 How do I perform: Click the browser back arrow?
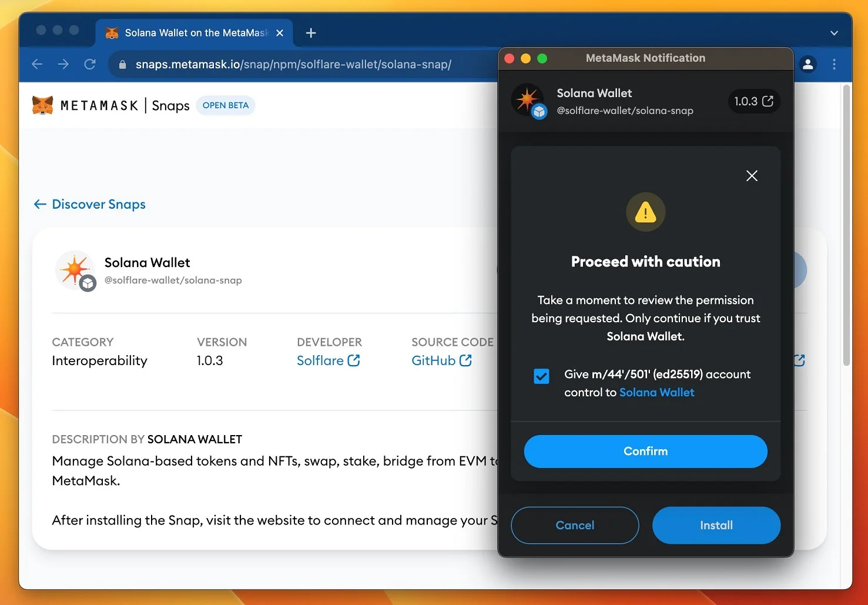(36, 64)
